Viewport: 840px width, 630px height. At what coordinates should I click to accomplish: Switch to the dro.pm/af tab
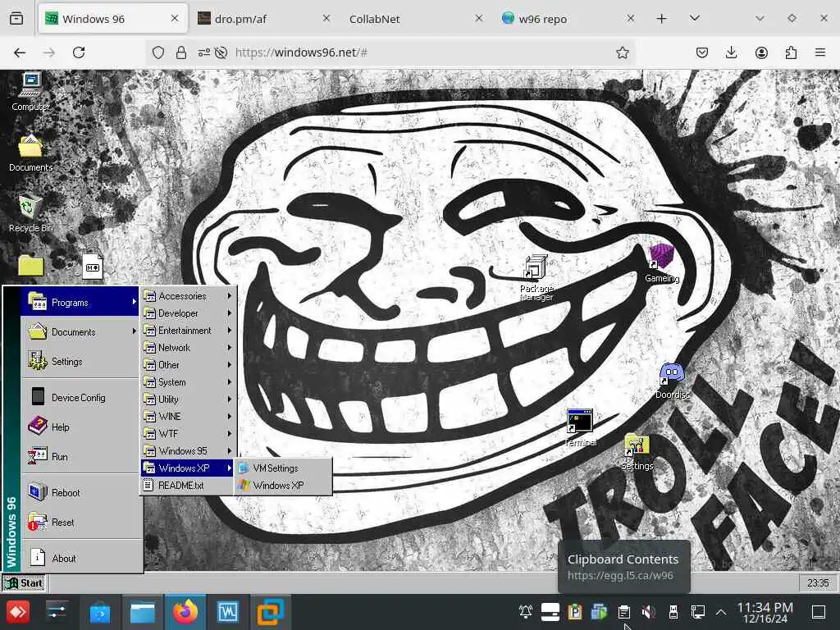click(262, 19)
